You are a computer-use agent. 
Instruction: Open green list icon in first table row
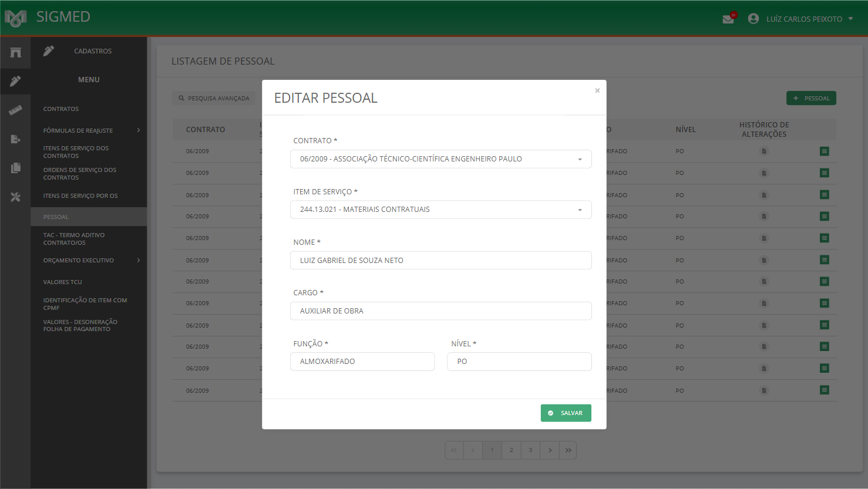pos(825,151)
